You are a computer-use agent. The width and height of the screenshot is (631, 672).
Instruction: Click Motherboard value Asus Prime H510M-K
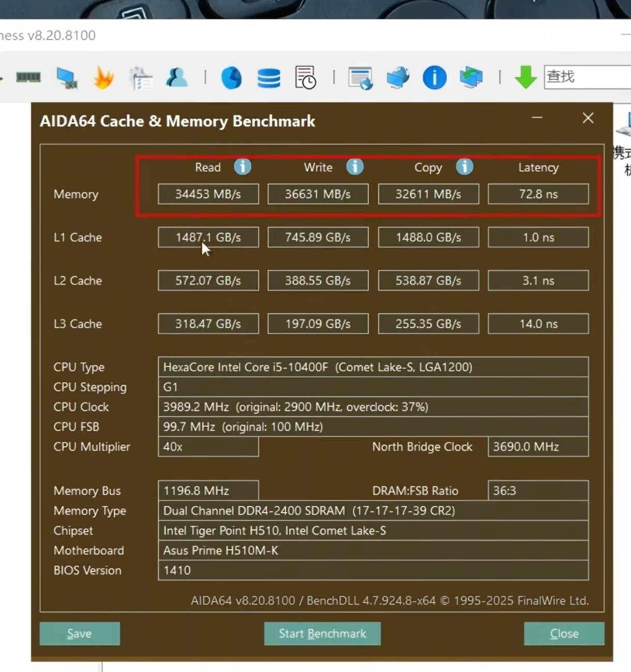(x=373, y=550)
